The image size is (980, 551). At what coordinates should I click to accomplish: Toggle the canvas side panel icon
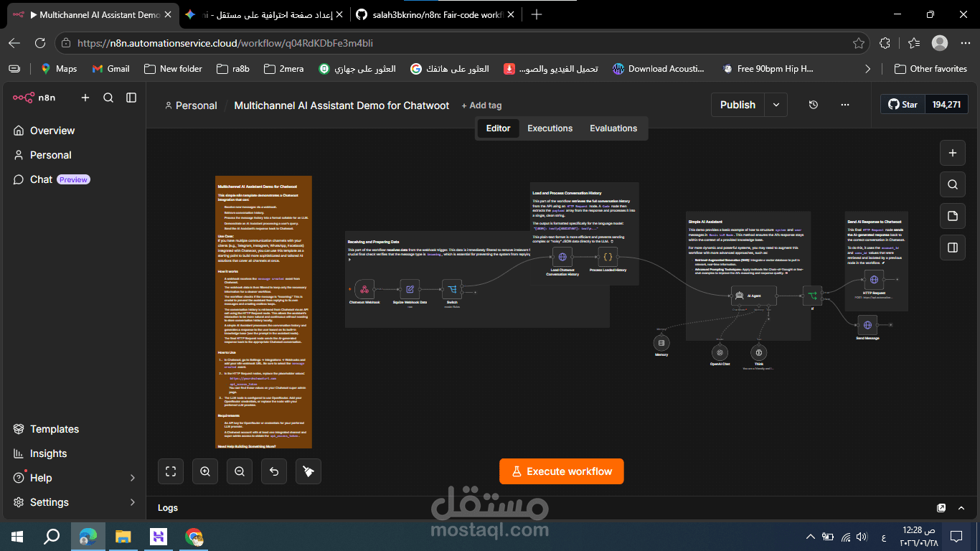pyautogui.click(x=952, y=248)
